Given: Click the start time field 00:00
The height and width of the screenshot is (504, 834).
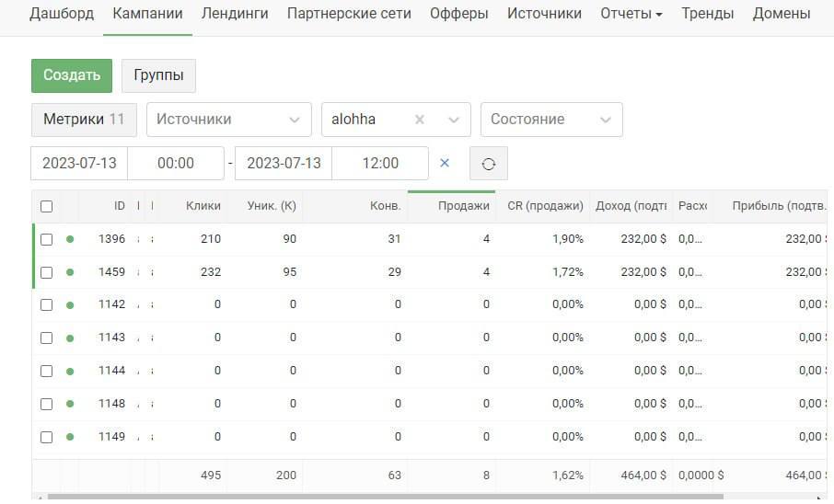Looking at the screenshot, I should [x=175, y=163].
